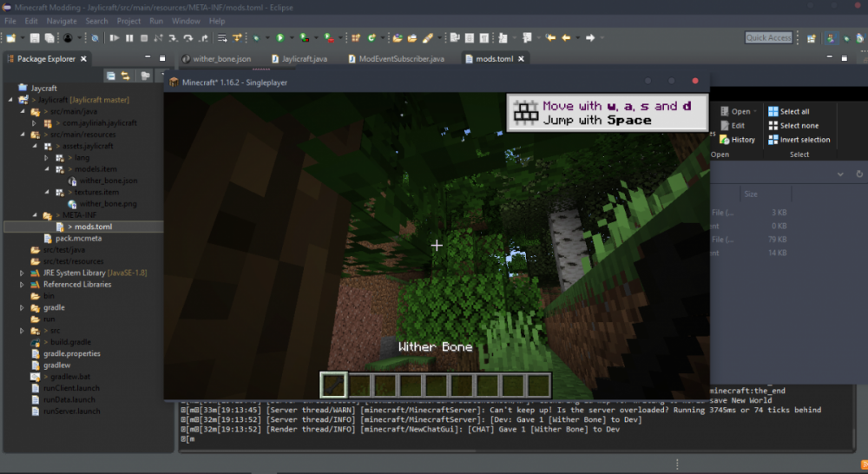The height and width of the screenshot is (474, 868).
Task: Click the New file wizard toolbar icon
Action: tap(11, 37)
